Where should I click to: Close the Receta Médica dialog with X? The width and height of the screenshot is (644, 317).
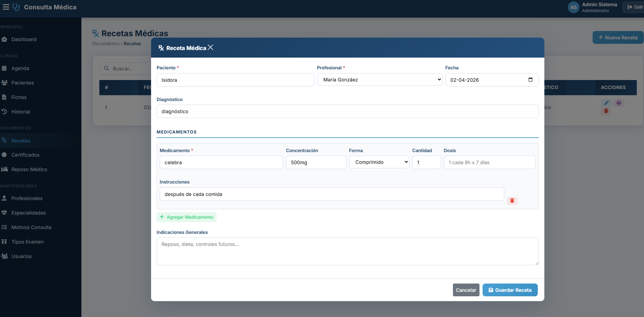(x=210, y=47)
